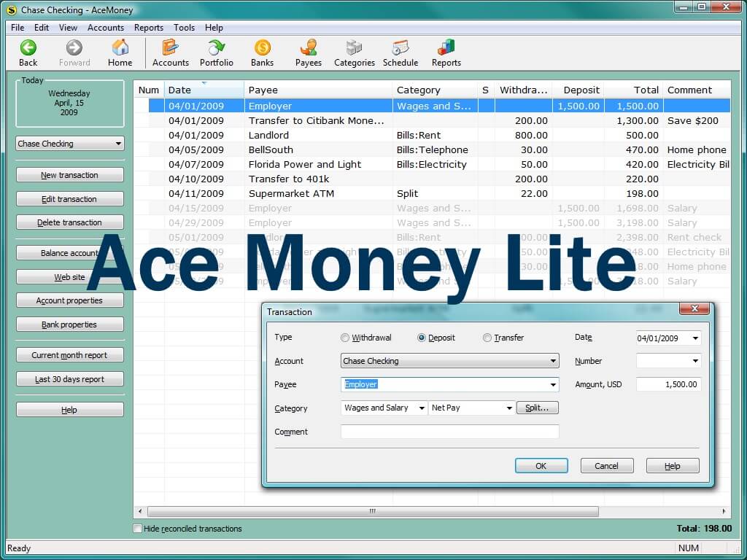747x560 pixels.
Task: Open the View menu
Action: tap(68, 28)
